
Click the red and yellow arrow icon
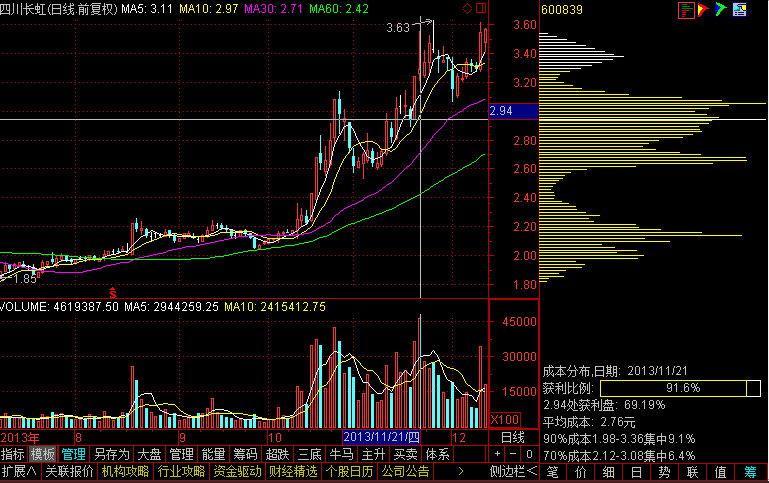(704, 11)
